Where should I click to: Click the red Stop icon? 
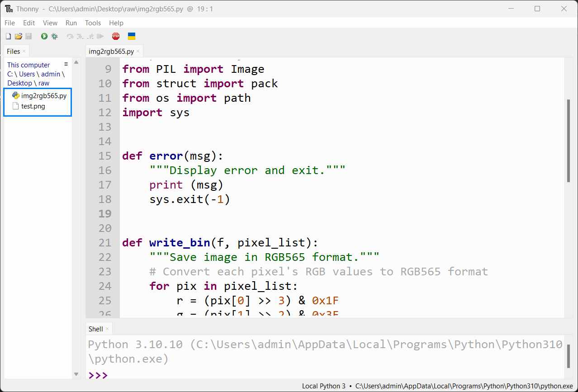coord(116,36)
